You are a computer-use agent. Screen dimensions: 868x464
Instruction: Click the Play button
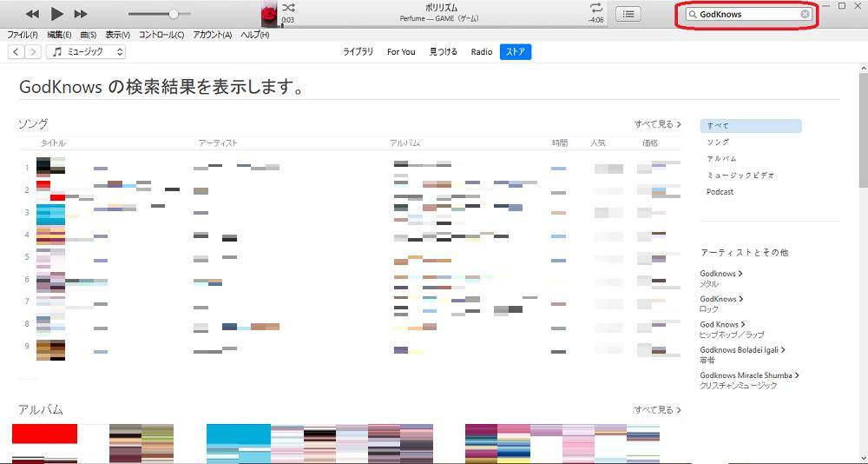(57, 14)
